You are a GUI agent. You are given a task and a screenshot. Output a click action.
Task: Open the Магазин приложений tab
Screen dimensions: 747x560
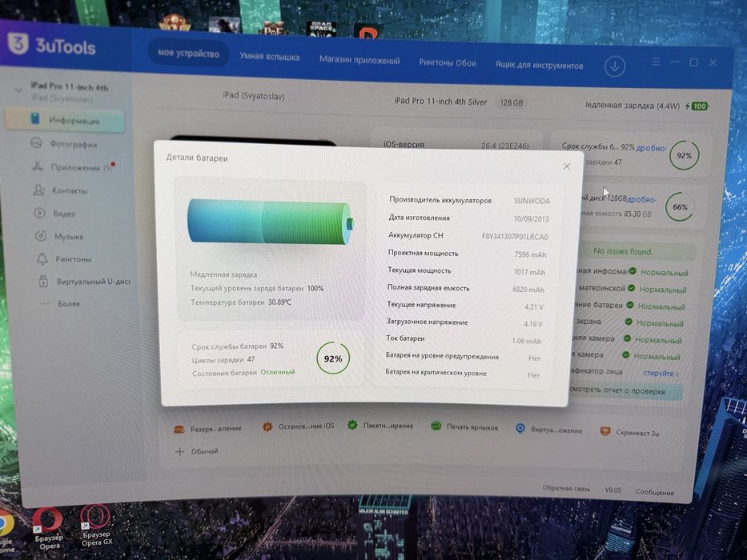pyautogui.click(x=359, y=59)
